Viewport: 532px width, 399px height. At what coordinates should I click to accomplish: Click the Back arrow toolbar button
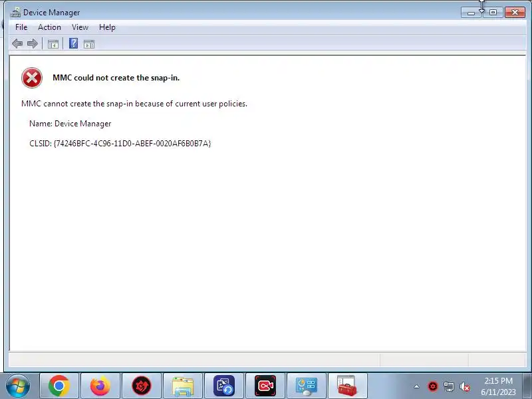coord(17,44)
